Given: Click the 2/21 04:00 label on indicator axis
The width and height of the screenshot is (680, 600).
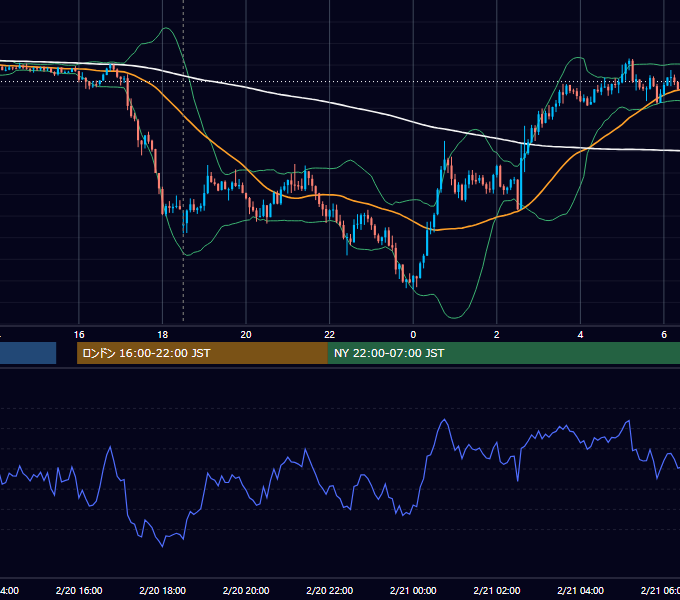Looking at the screenshot, I should [580, 591].
